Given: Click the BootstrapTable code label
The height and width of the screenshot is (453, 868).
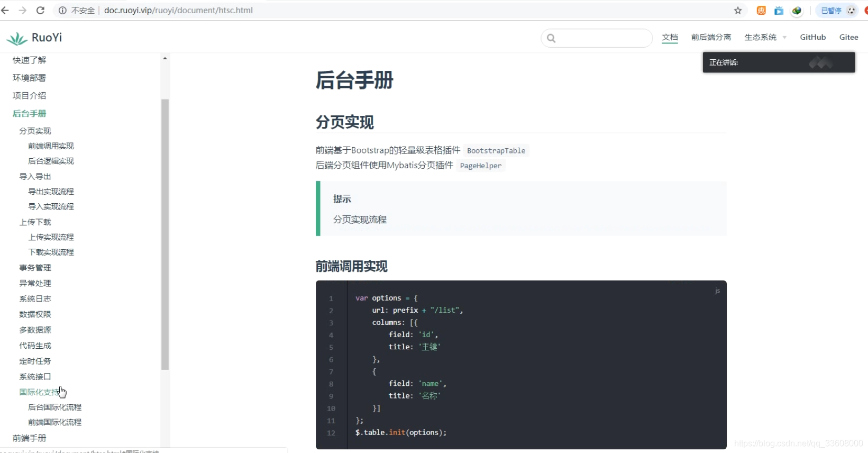Looking at the screenshot, I should pyautogui.click(x=496, y=151).
